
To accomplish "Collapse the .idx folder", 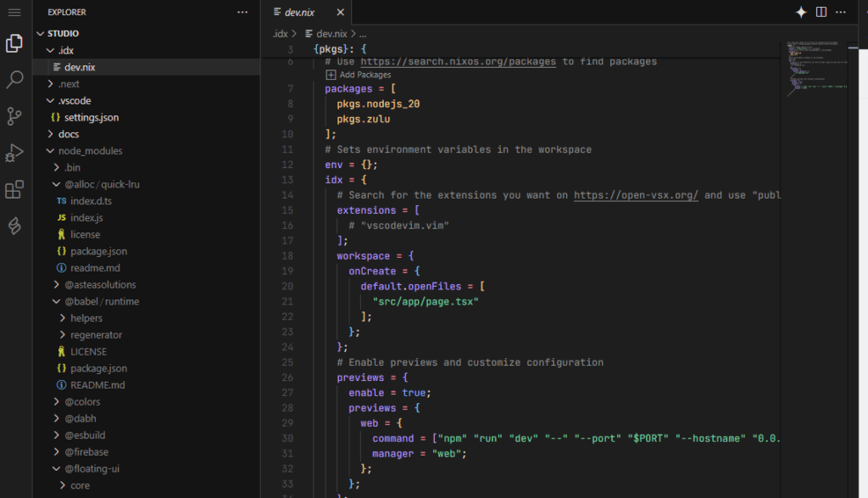I will [50, 50].
